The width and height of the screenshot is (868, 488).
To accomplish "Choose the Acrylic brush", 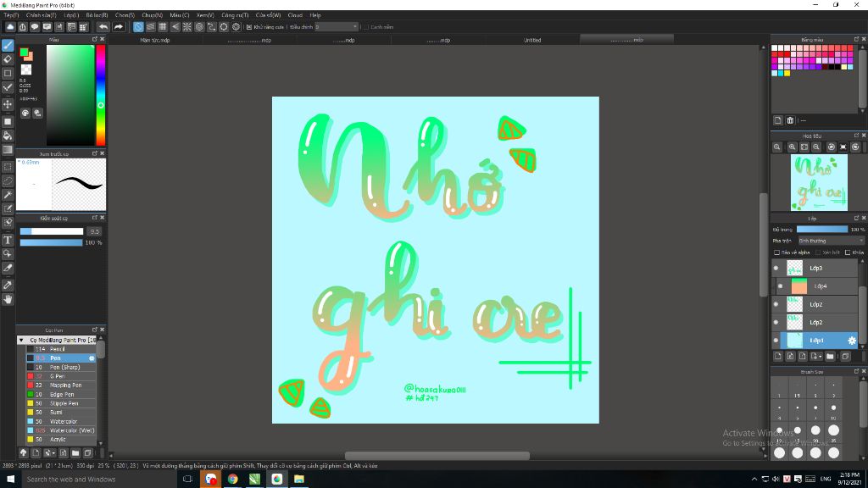I will coord(61,440).
